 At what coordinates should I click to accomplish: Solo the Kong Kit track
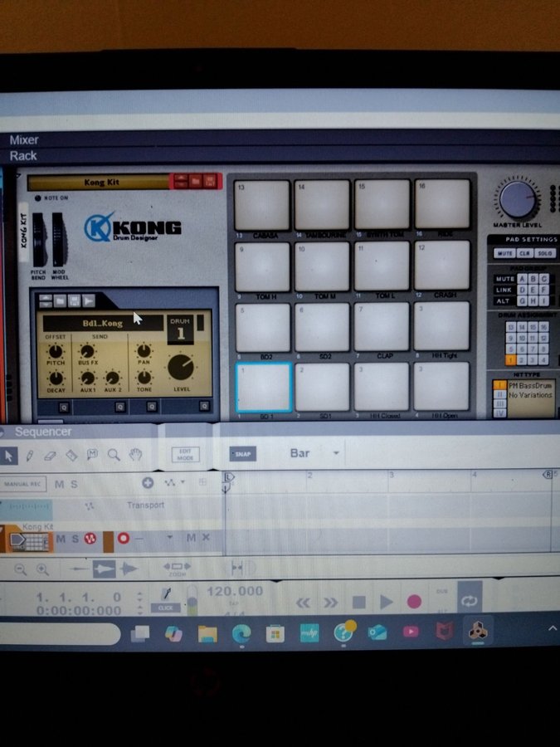[75, 539]
